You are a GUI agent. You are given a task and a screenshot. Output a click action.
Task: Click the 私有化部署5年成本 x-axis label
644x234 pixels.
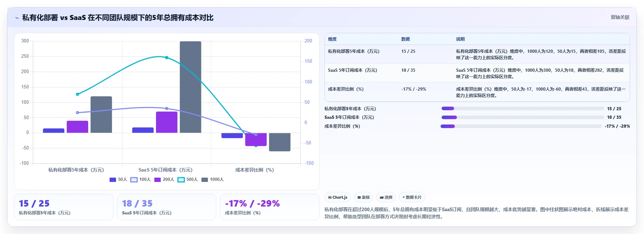click(x=76, y=170)
